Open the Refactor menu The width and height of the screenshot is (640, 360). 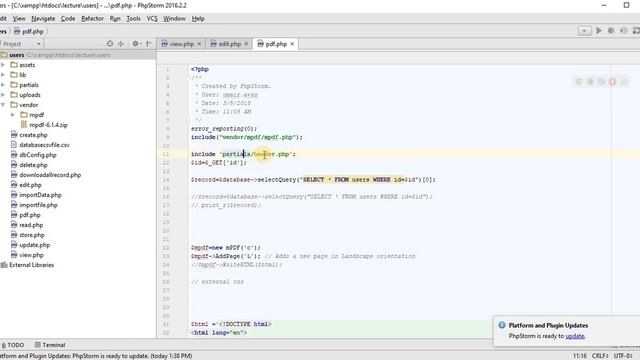click(x=92, y=19)
